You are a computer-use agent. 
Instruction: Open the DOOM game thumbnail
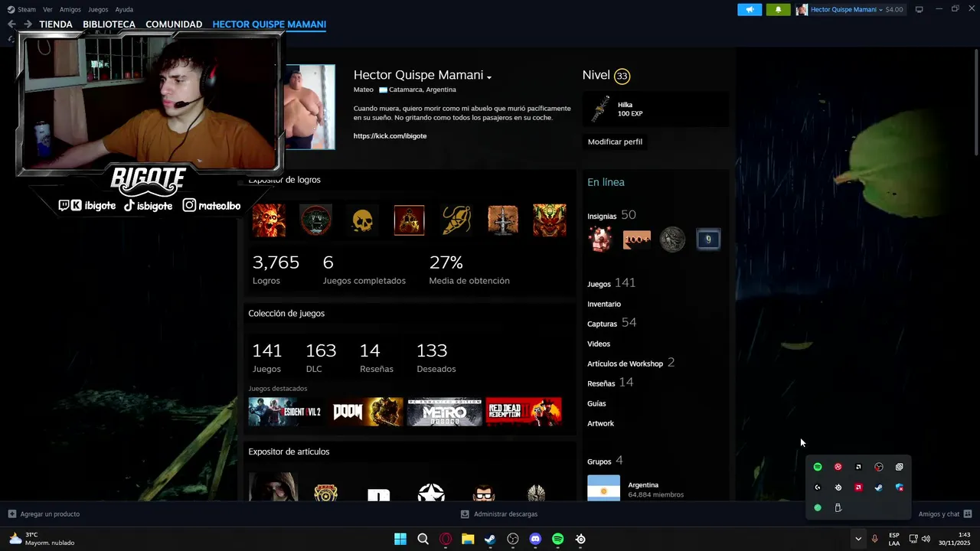click(365, 412)
